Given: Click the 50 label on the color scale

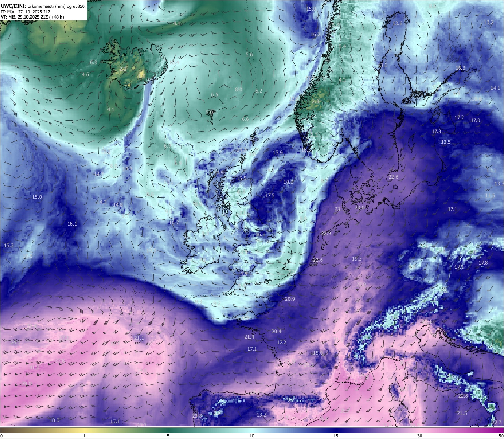Looking at the screenshot, I should pos(501,436).
